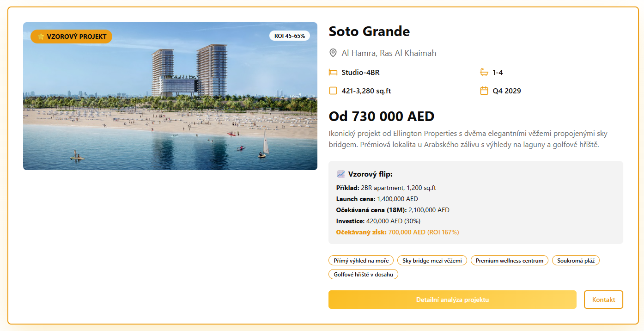644x331 pixels.
Task: Select the Sky bridge mezi věžemi tag
Action: tap(432, 261)
